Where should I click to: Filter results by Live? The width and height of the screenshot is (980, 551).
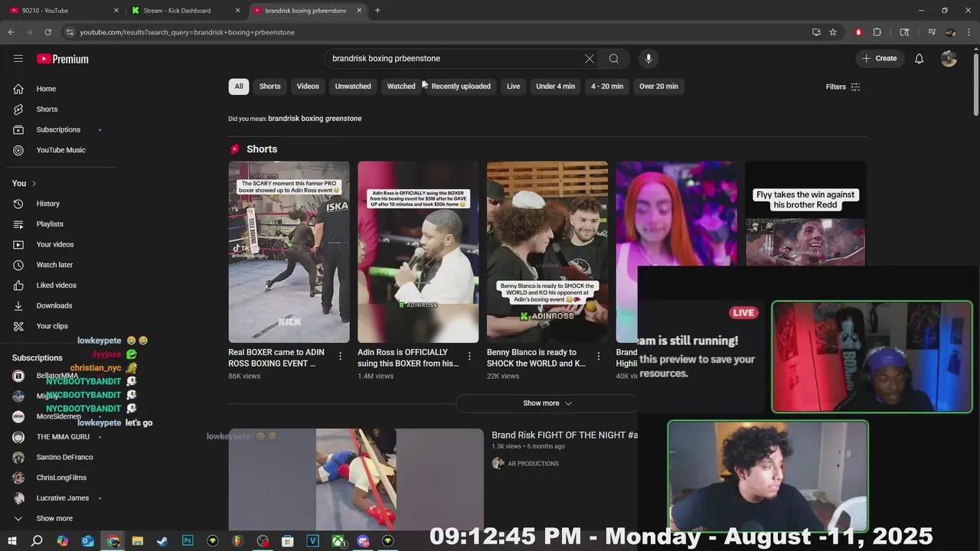513,86
